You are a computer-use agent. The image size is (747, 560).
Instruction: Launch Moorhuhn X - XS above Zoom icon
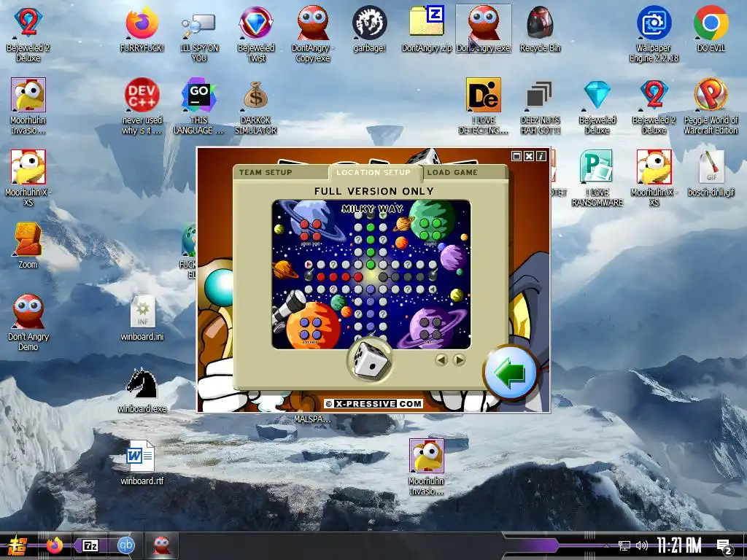point(28,179)
